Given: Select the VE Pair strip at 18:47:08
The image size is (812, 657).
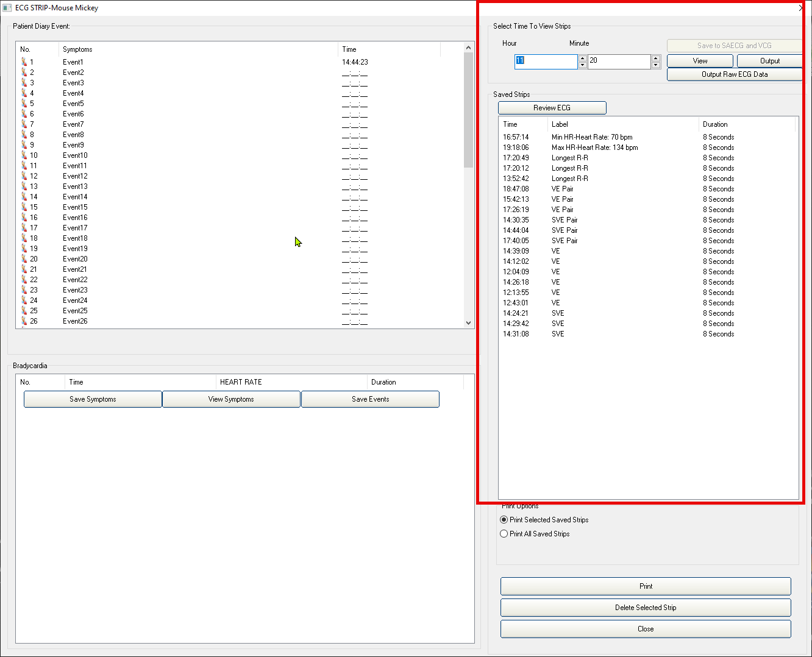Looking at the screenshot, I should tap(562, 189).
